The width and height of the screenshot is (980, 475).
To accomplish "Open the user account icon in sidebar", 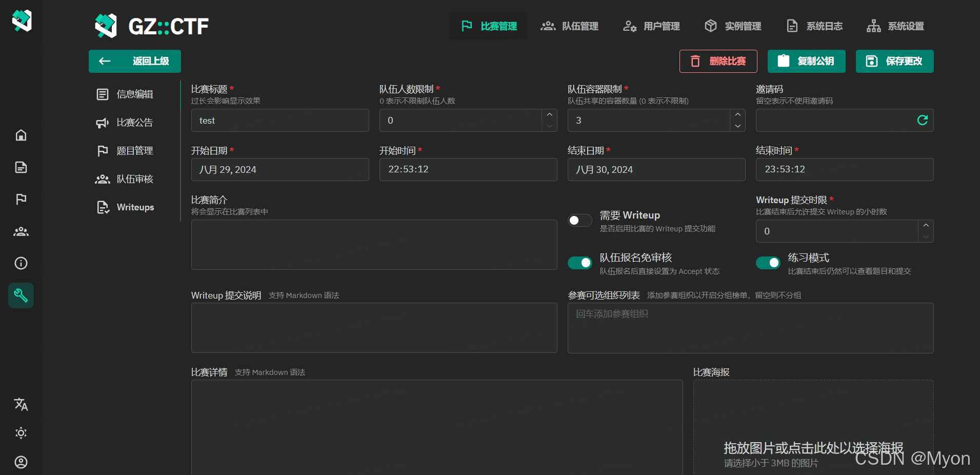I will (x=21, y=462).
